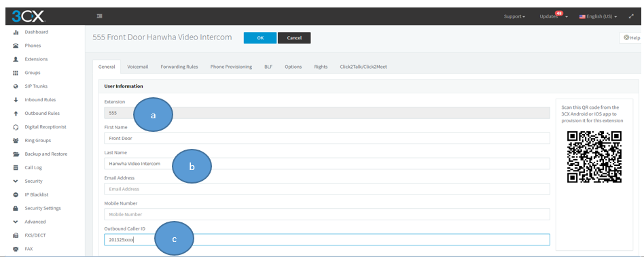644x257 pixels.
Task: Open the English (US) language dropdown
Action: pos(598,16)
